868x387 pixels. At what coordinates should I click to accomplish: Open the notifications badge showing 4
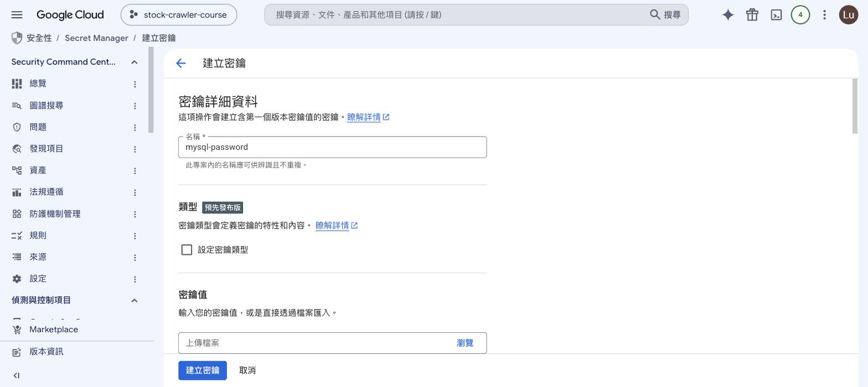[800, 15]
